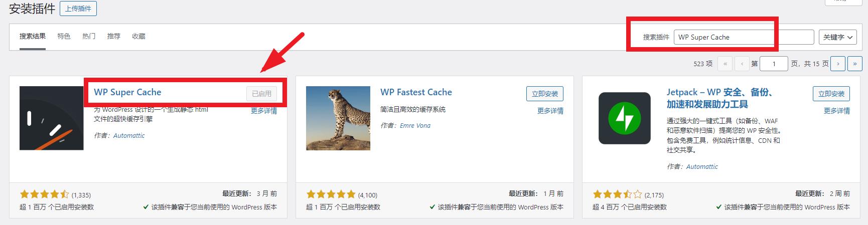The height and width of the screenshot is (225, 868).
Task: Install WP Fastest Cache with 立即安装
Action: (x=545, y=94)
